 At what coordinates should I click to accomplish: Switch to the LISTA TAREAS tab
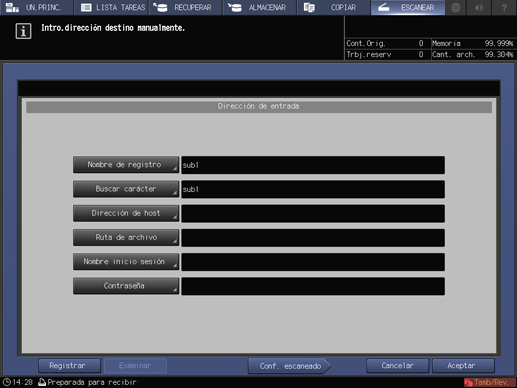[111, 7]
